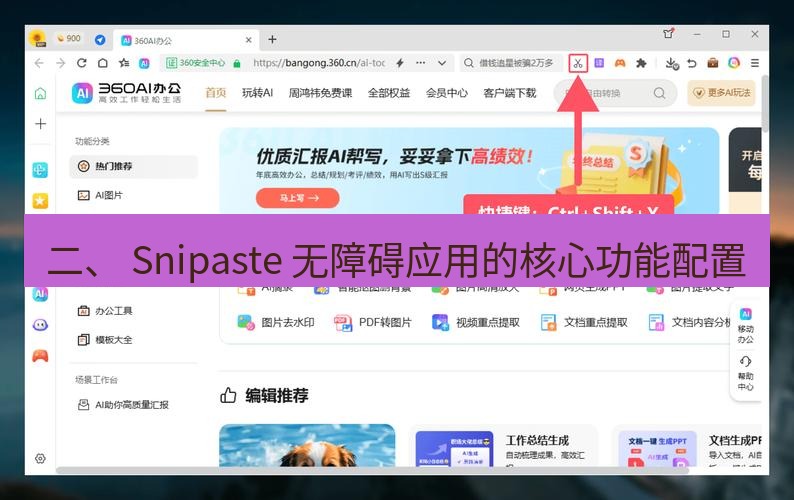
Task: Click the purple robot sidebar icon
Action: 40,325
